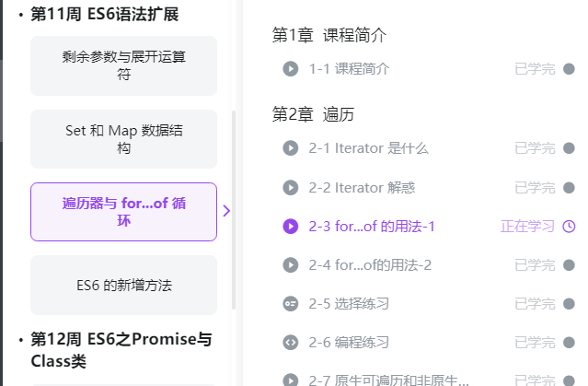588x386 pixels.
Task: Select Set 和 Map 数据结构 chapter card
Action: [x=123, y=139]
